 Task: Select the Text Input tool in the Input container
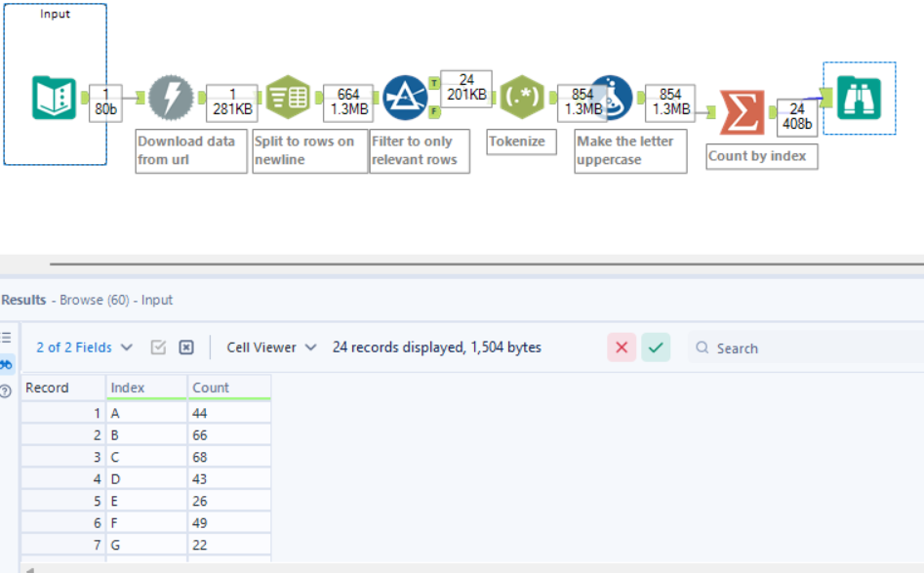pos(55,98)
